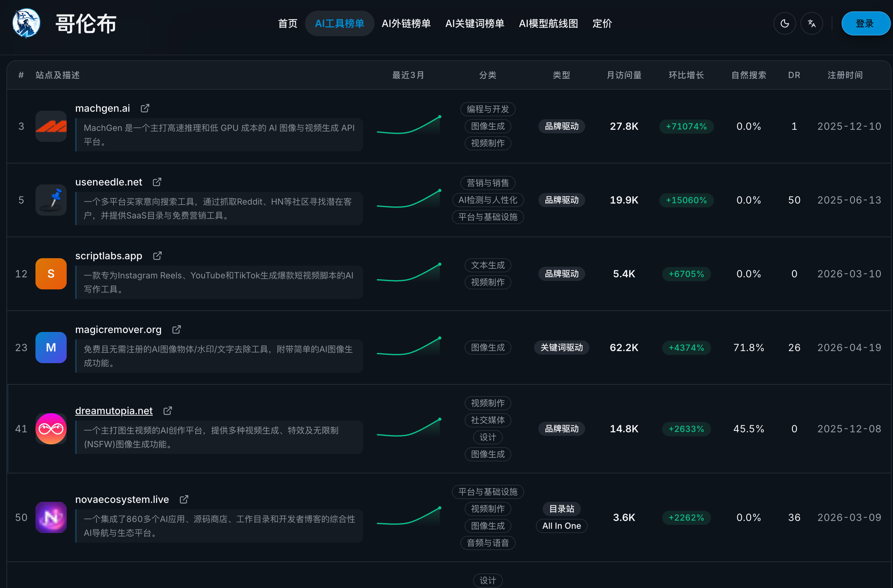
Task: Open the AI模型航线图 tab
Action: [x=548, y=24]
